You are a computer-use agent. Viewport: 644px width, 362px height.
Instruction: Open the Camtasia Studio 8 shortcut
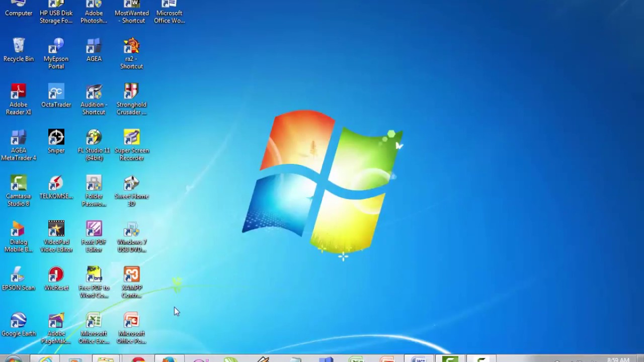pyautogui.click(x=19, y=191)
